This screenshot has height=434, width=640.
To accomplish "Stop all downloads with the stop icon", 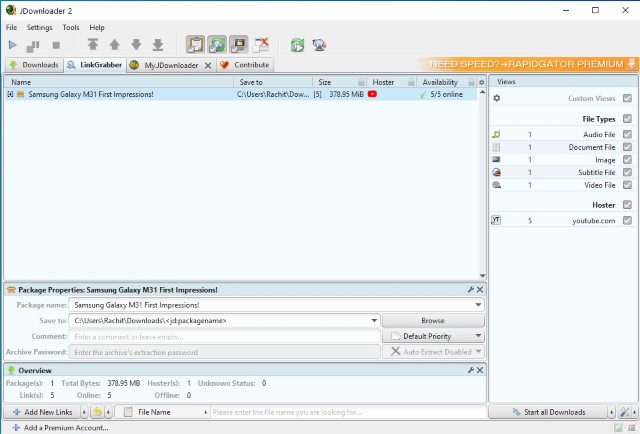I will pyautogui.click(x=56, y=45).
